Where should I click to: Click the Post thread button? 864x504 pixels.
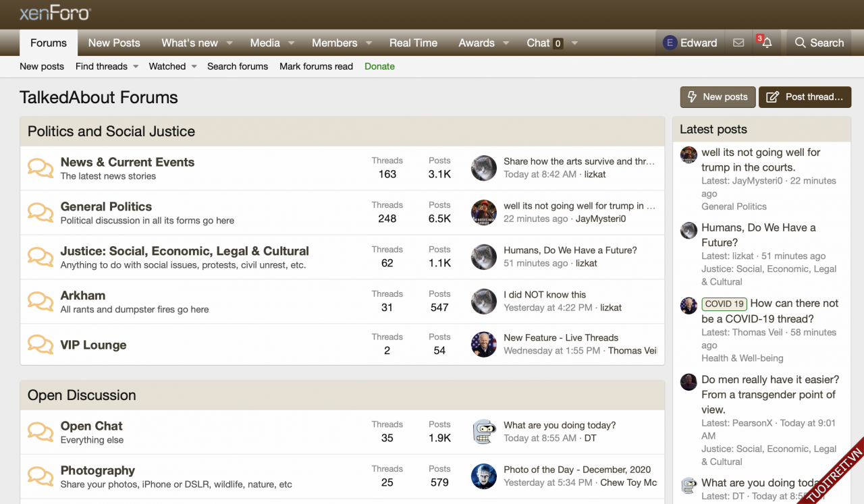coord(805,96)
